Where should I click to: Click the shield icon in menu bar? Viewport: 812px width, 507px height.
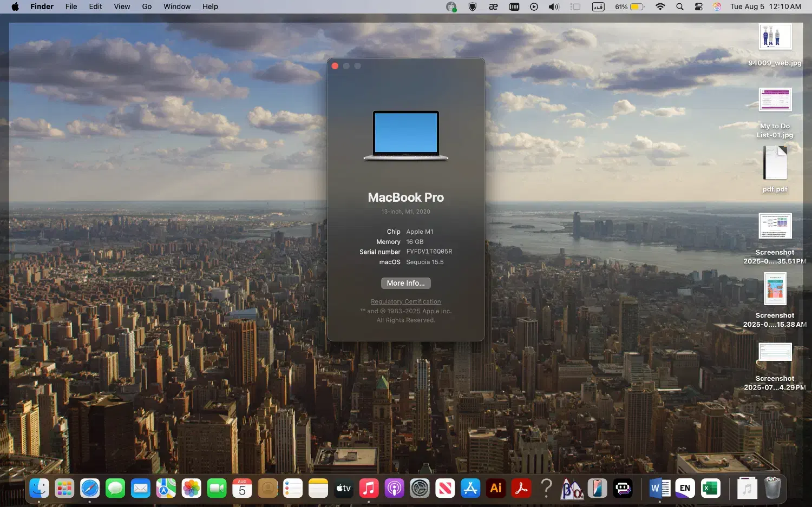pyautogui.click(x=473, y=6)
